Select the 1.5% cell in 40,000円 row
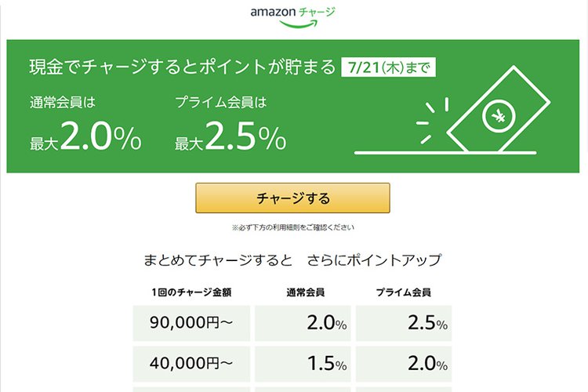The width and height of the screenshot is (588, 392). pos(306,364)
